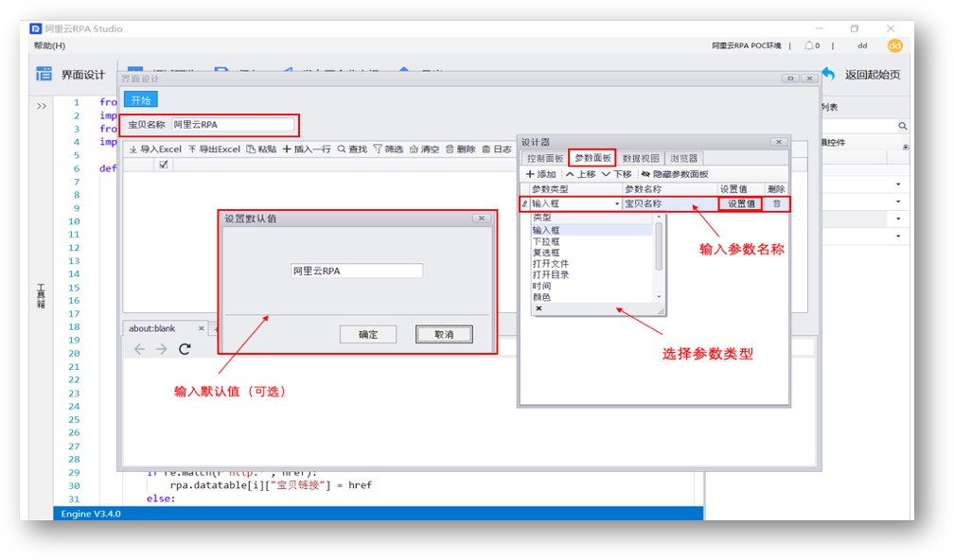Click the search magnifier in right panel
Image resolution: width=954 pixels, height=560 pixels.
(902, 126)
